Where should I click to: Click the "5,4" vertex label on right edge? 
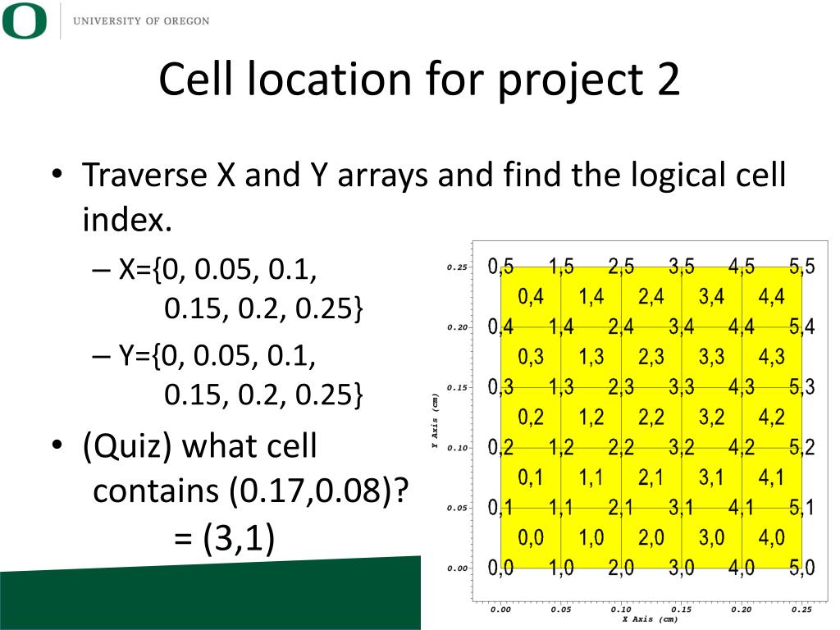point(802,326)
